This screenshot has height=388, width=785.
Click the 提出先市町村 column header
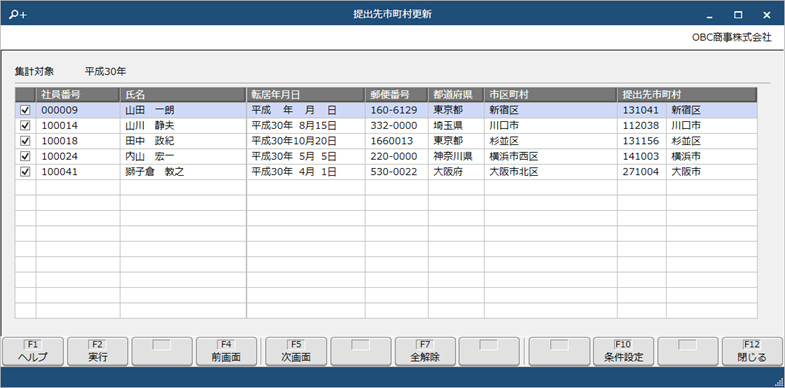(687, 95)
